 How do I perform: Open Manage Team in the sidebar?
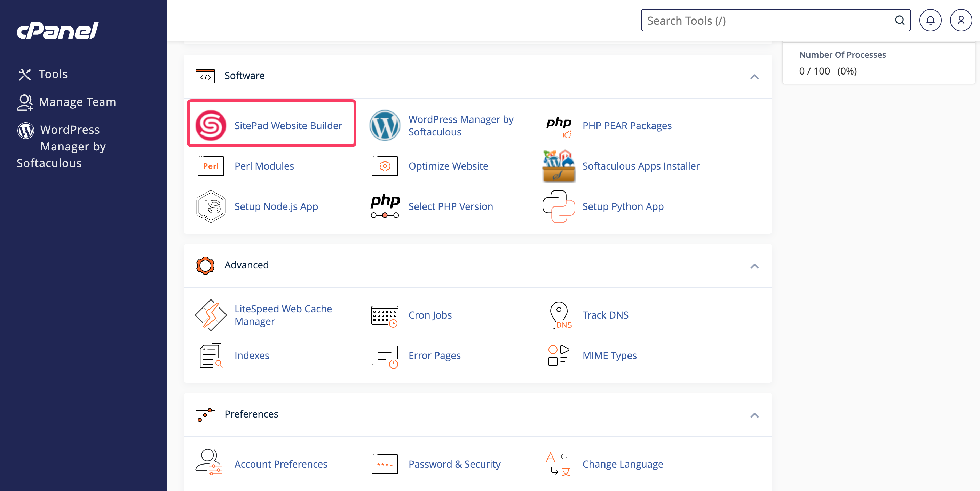point(78,102)
